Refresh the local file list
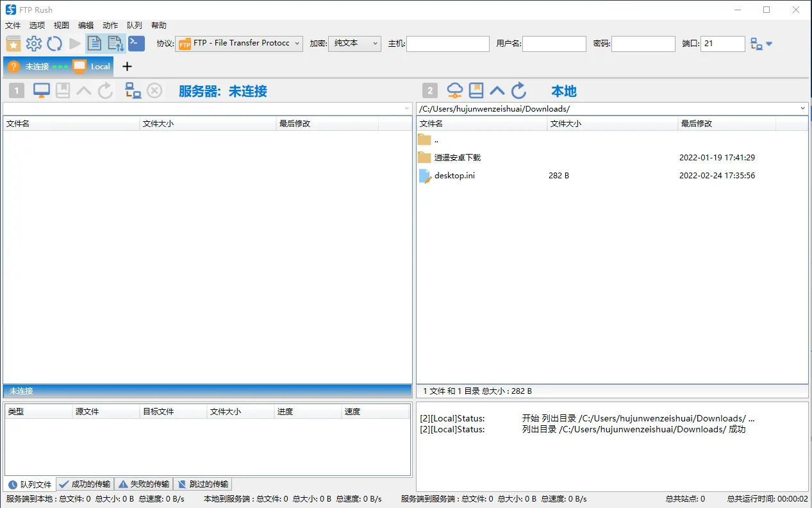Screen dimensions: 812x508 pyautogui.click(x=518, y=90)
